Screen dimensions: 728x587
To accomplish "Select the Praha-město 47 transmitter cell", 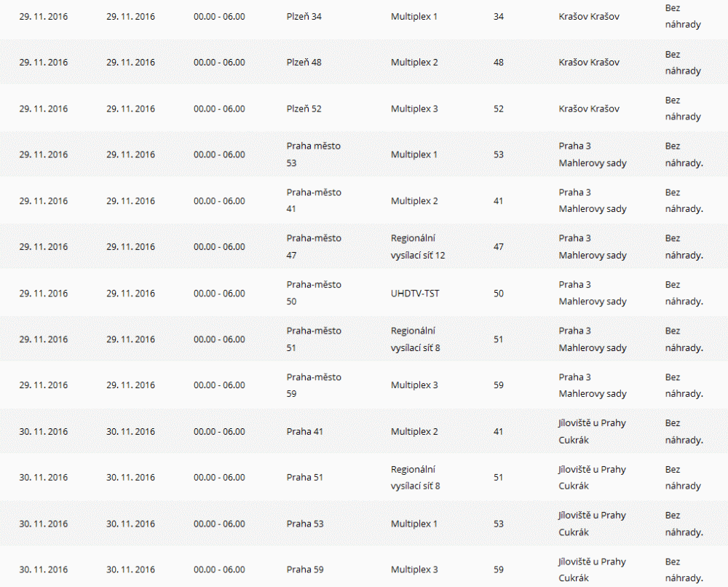I will pyautogui.click(x=314, y=246).
